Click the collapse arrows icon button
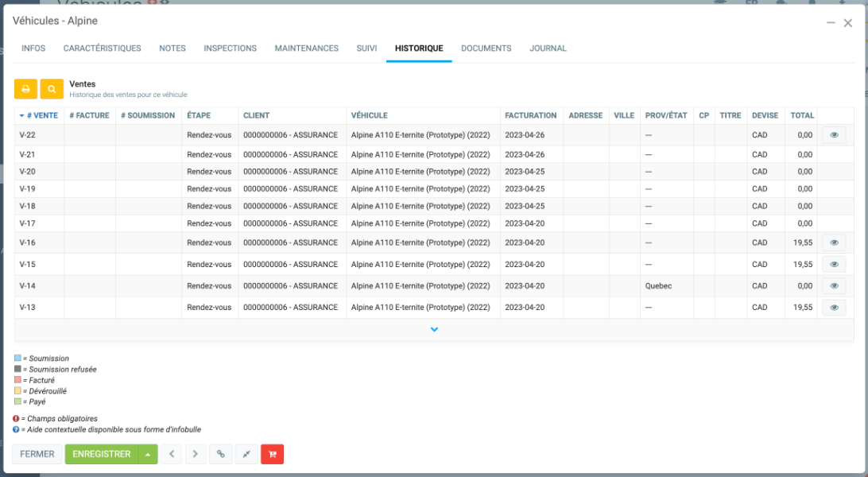 (246, 454)
